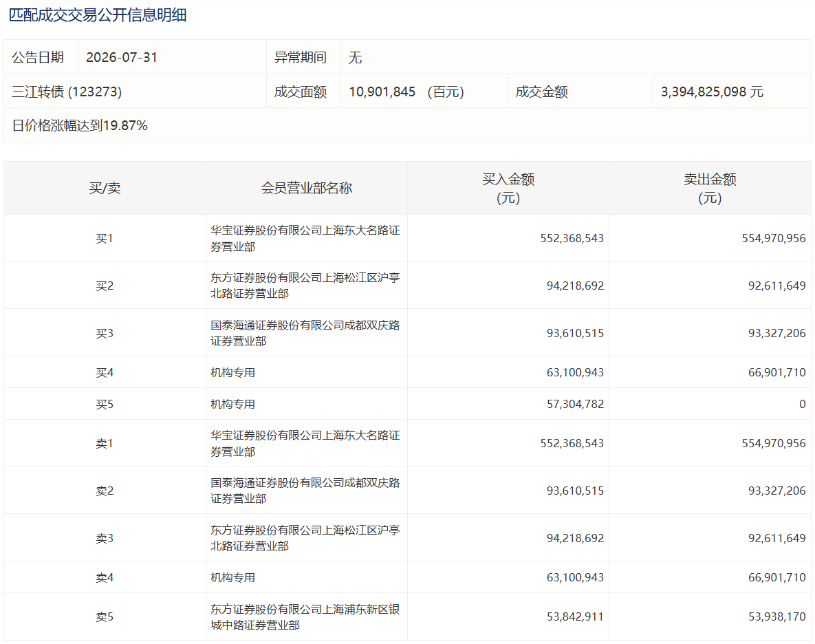Click buy amount 57,304,782 in row 买5
Image resolution: width=815 pixels, height=644 pixels.
pyautogui.click(x=576, y=404)
